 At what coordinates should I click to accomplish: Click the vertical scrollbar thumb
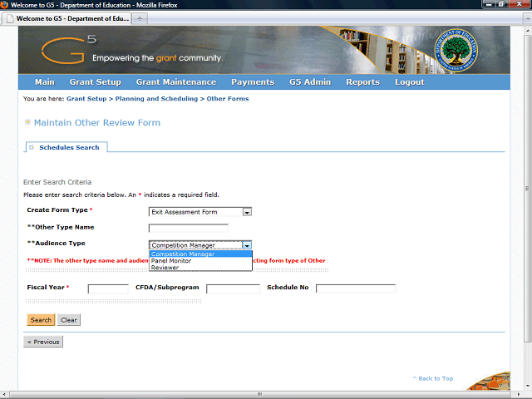coord(527,188)
